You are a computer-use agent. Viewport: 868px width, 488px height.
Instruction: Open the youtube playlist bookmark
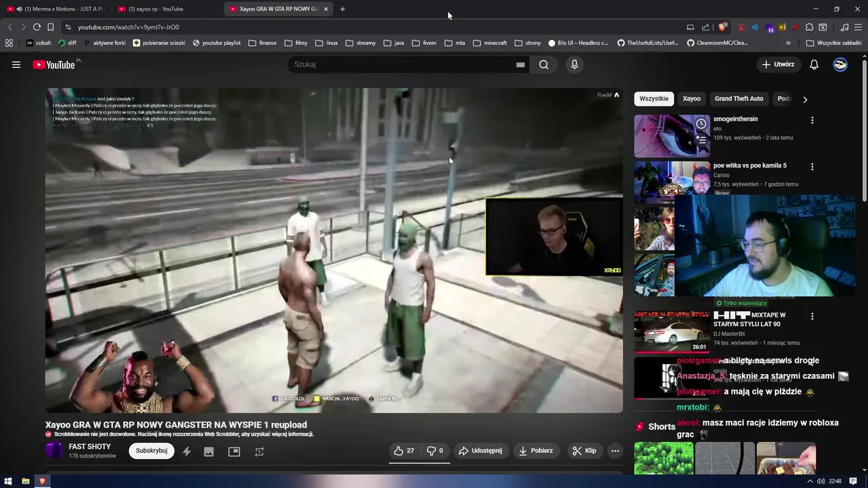click(x=216, y=43)
